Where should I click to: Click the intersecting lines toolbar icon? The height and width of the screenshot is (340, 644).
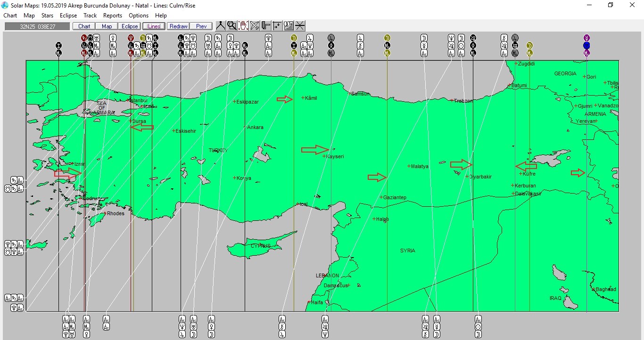tap(300, 26)
